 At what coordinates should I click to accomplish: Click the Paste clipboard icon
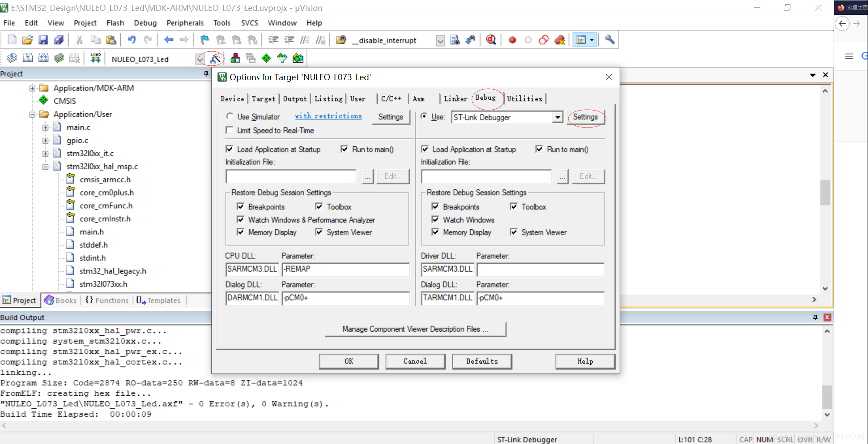[x=111, y=40]
